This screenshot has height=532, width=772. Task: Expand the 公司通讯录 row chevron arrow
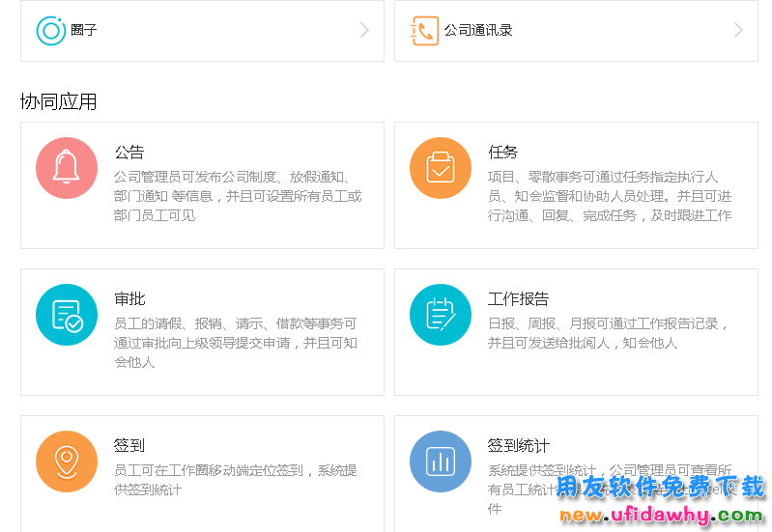[738, 30]
